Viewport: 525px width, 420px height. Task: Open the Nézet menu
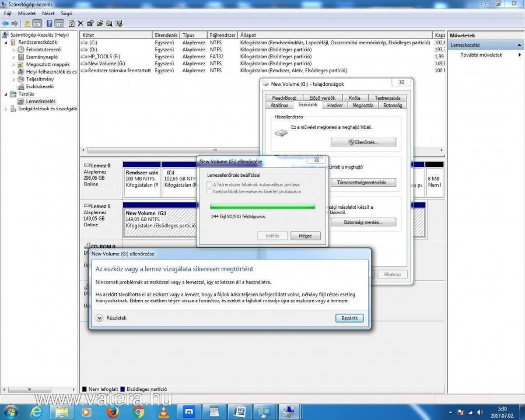[48, 13]
